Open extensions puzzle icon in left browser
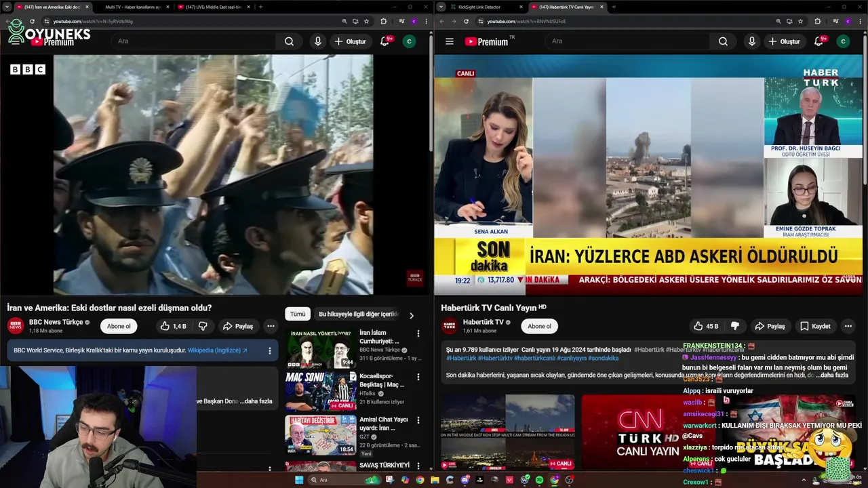 click(384, 21)
